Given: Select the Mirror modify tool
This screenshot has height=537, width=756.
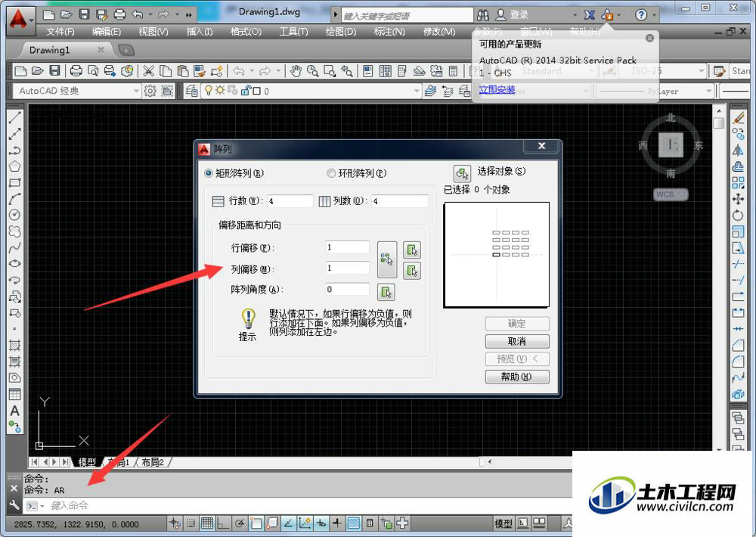Looking at the screenshot, I should (x=738, y=150).
